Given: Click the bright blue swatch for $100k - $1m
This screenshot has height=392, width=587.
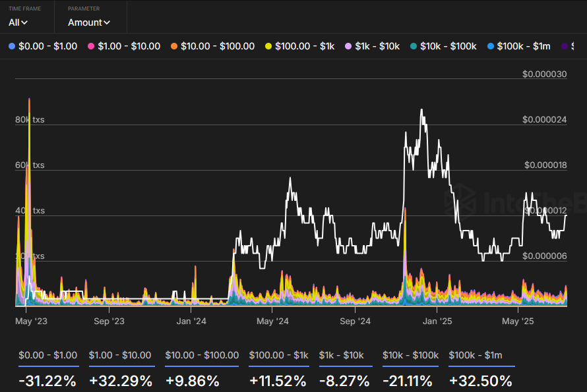Looking at the screenshot, I should click(x=491, y=46).
